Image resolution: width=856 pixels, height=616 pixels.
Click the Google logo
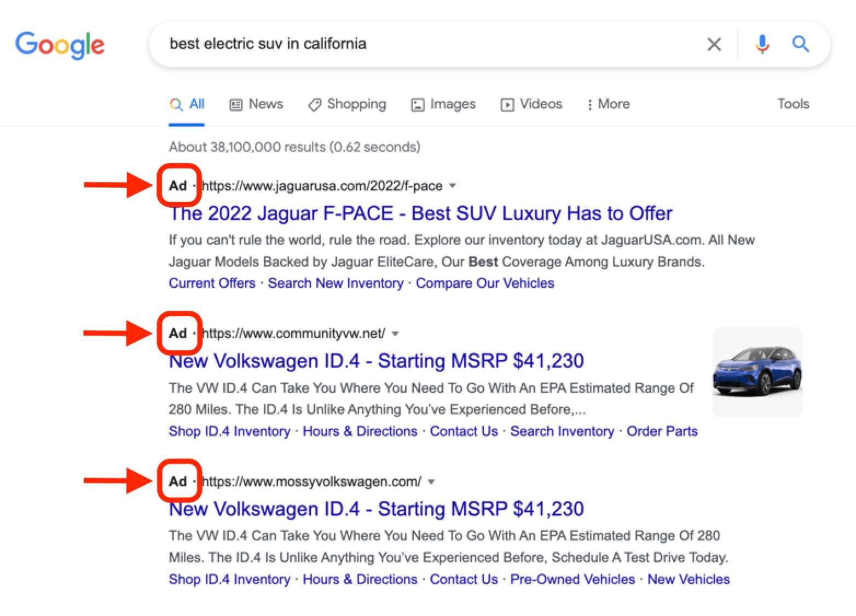pos(60,46)
